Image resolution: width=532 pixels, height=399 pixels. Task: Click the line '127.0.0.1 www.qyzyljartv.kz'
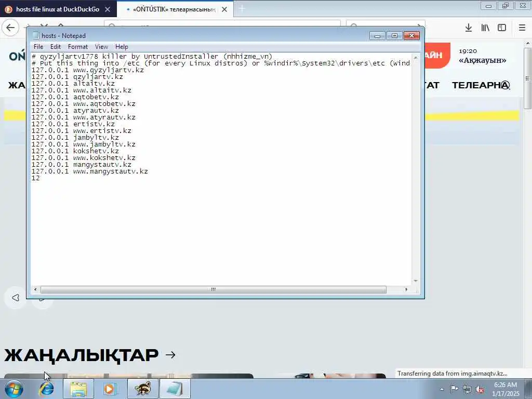point(87,70)
